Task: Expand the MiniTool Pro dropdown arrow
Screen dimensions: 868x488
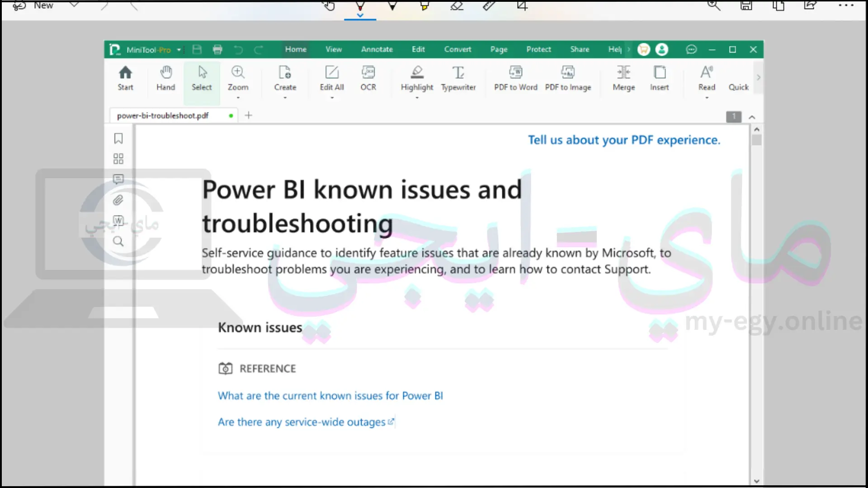Action: pos(179,50)
